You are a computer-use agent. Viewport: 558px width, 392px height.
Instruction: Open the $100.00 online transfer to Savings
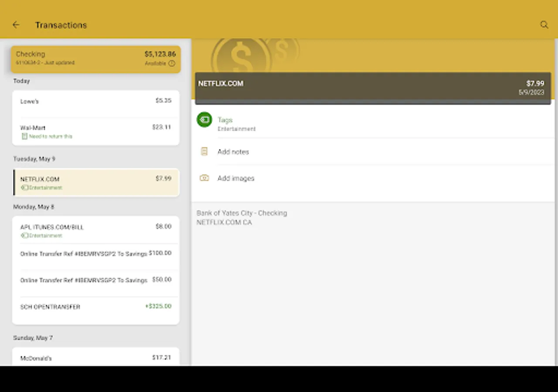point(96,257)
